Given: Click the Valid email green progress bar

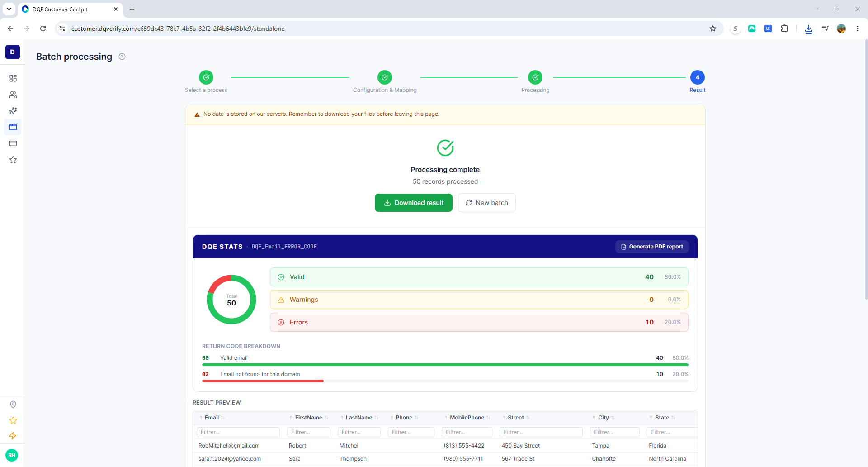Looking at the screenshot, I should point(445,365).
